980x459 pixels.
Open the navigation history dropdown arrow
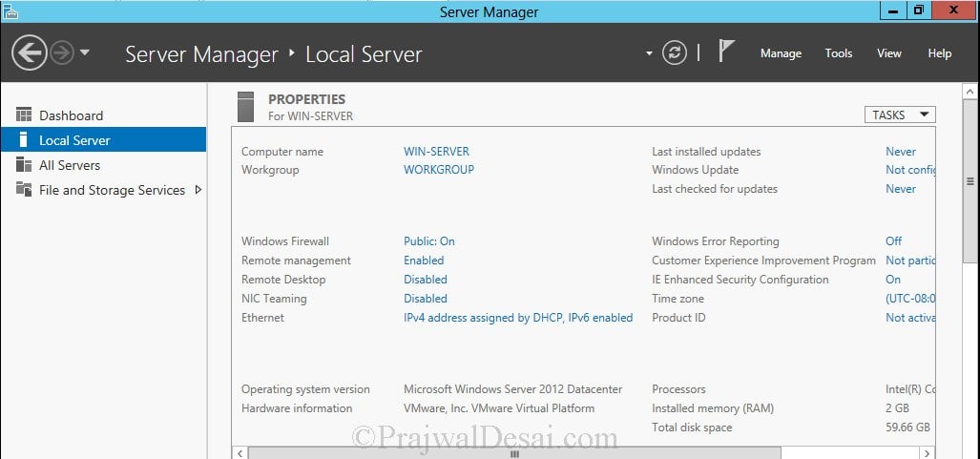tap(85, 53)
